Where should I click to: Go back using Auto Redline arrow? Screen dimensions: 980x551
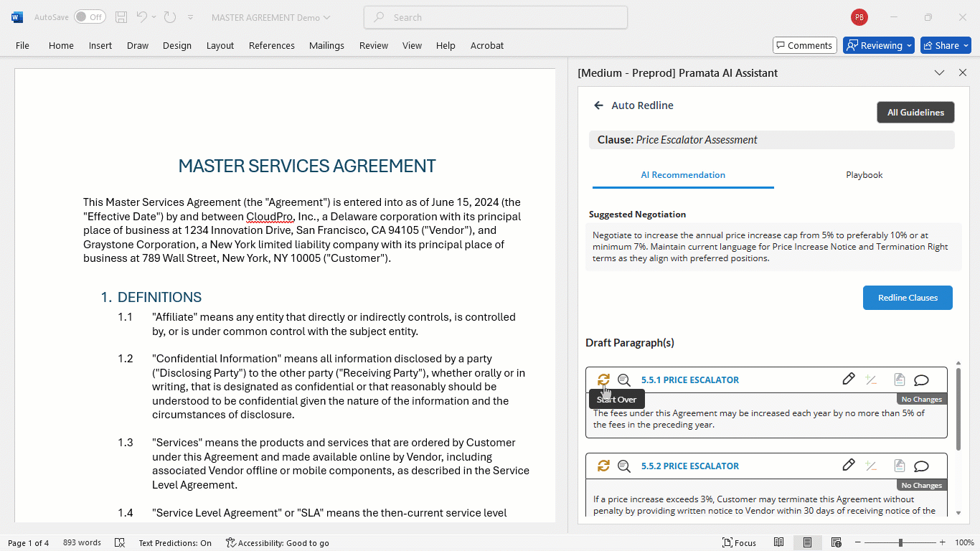tap(598, 105)
